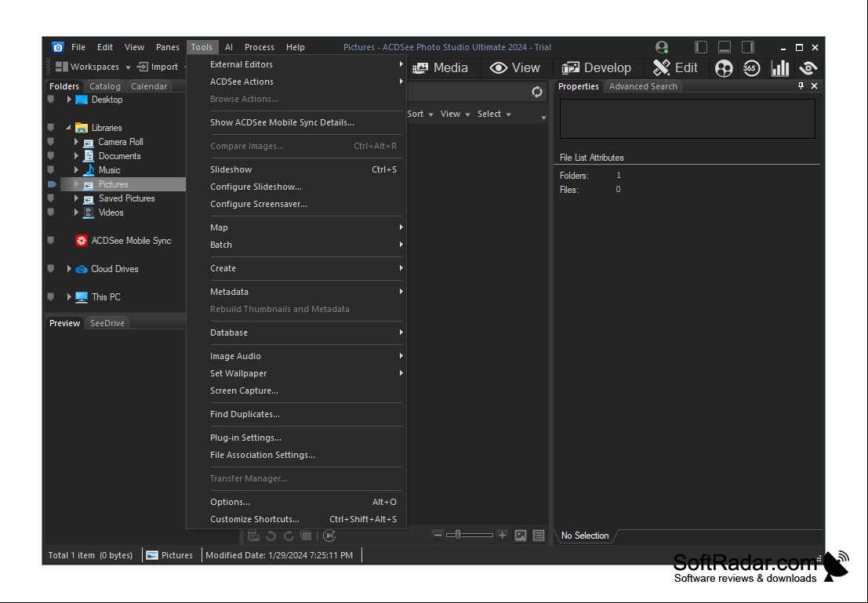The width and height of the screenshot is (868, 603).
Task: Click ACDSee Mobile Sync red icon
Action: coord(82,241)
